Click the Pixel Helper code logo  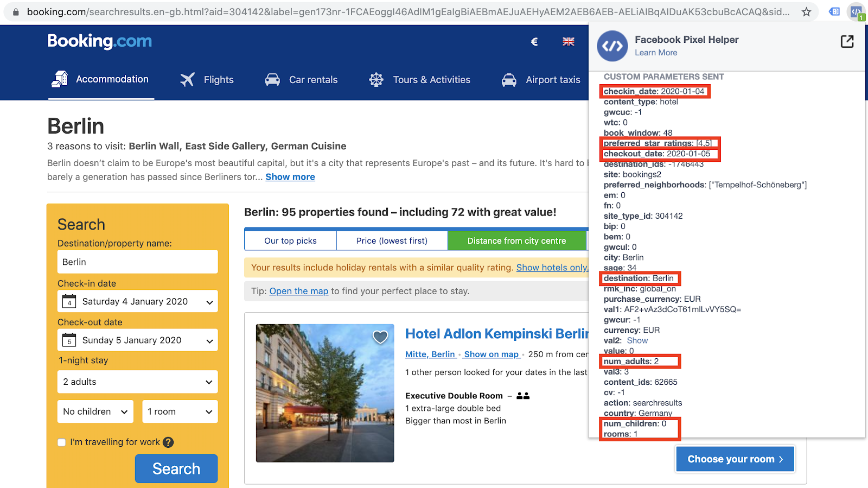(x=612, y=46)
